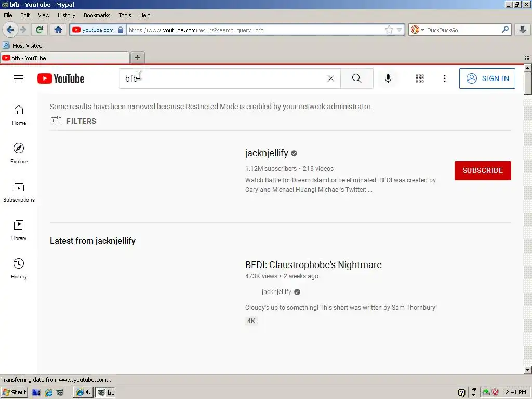Open the browser home page icon

point(58,30)
